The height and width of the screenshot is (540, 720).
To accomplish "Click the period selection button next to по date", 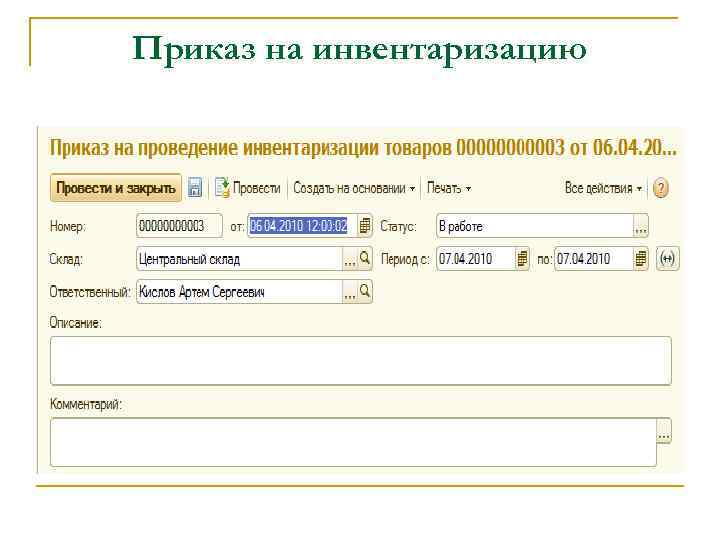I will (667, 259).
